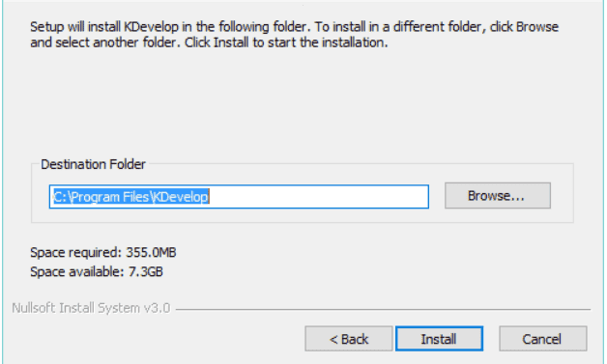Screen dimensions: 607x364
Task: Click the 7.3GB available size value
Action: tap(146, 272)
